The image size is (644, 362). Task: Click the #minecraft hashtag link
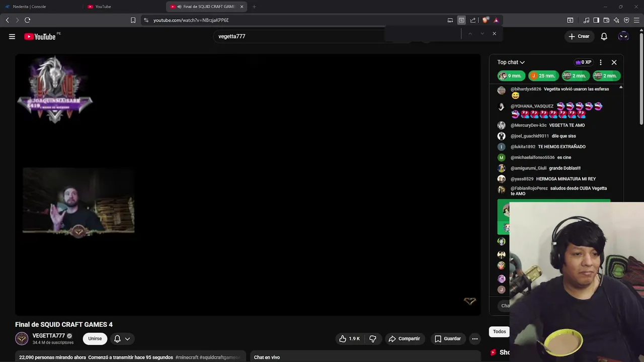click(x=186, y=357)
